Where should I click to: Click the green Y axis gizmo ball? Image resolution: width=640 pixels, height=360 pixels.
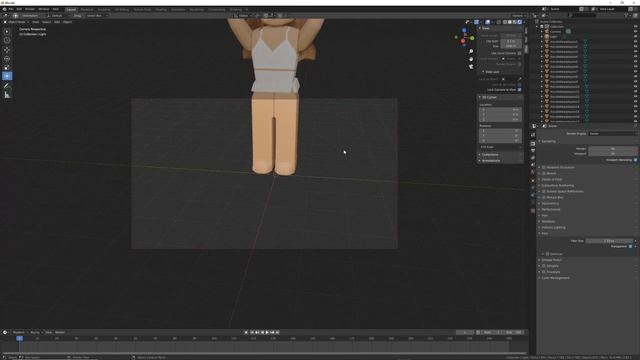pyautogui.click(x=472, y=38)
